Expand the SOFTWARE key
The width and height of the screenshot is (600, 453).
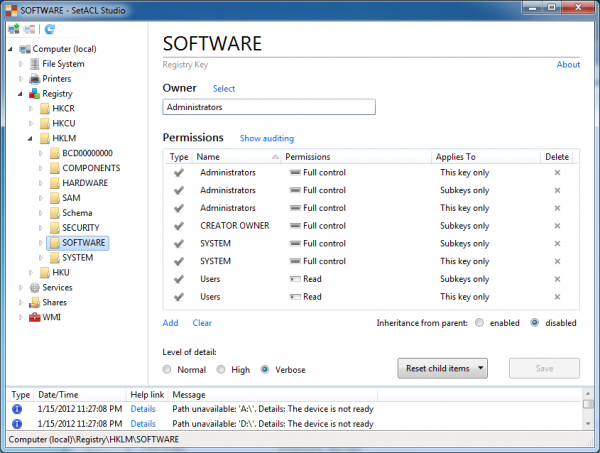point(41,243)
